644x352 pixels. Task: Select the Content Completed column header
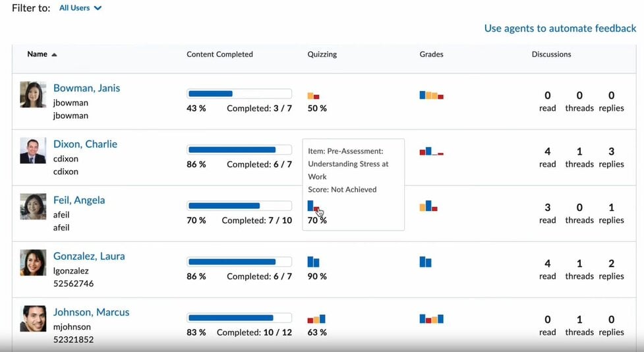[x=220, y=55]
